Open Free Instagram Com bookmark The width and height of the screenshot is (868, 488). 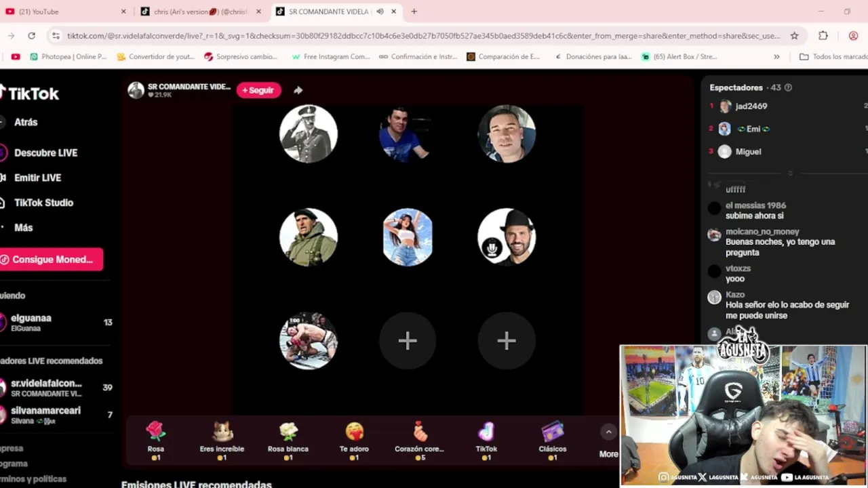[x=331, y=57]
